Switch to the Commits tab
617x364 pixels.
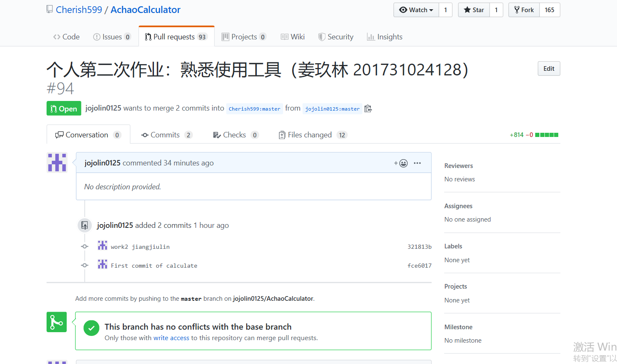[167, 134]
